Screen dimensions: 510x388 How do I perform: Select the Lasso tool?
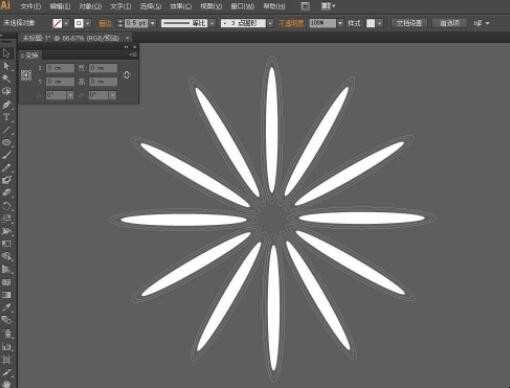tap(6, 91)
